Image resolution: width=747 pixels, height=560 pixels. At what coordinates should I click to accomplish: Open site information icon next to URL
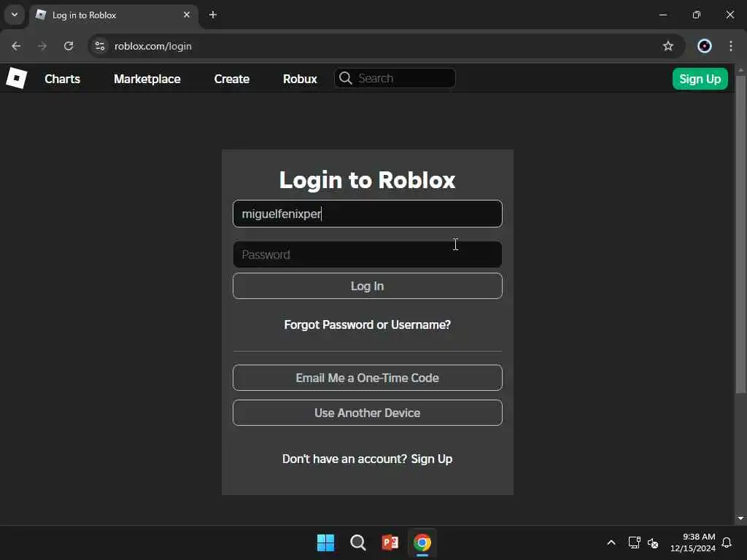[x=99, y=46]
